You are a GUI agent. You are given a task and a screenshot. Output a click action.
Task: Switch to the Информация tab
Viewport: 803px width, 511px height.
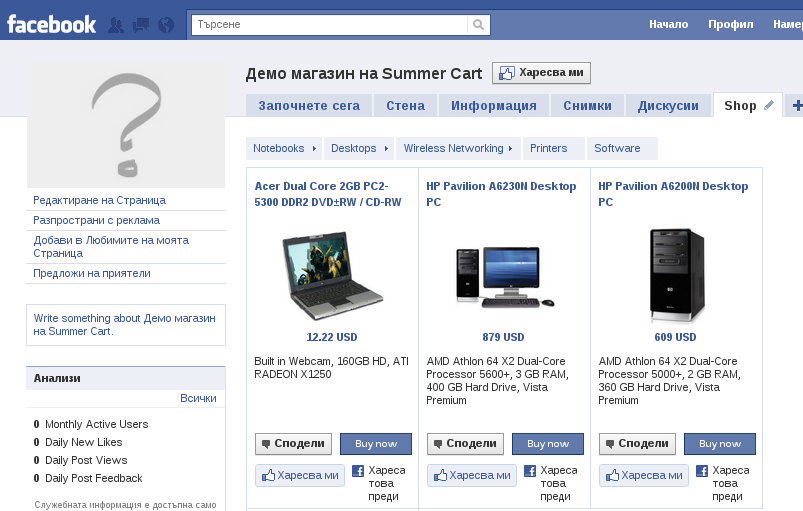pos(494,106)
